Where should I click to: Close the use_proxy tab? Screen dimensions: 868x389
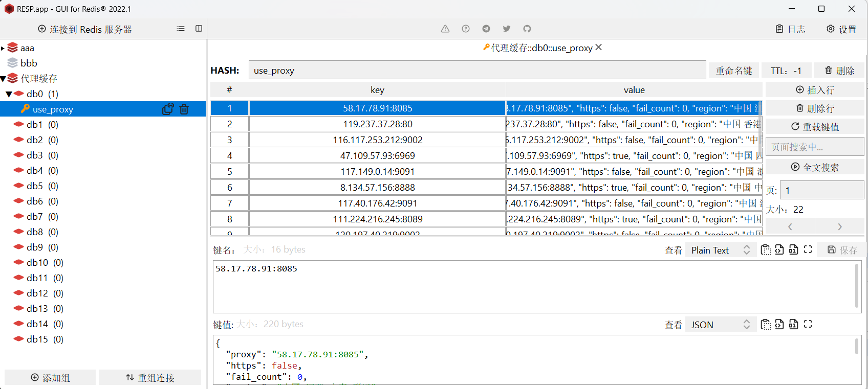pos(599,47)
